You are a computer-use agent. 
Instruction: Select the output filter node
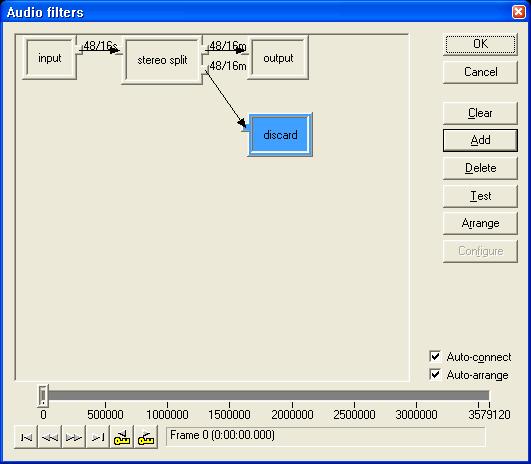tap(278, 58)
